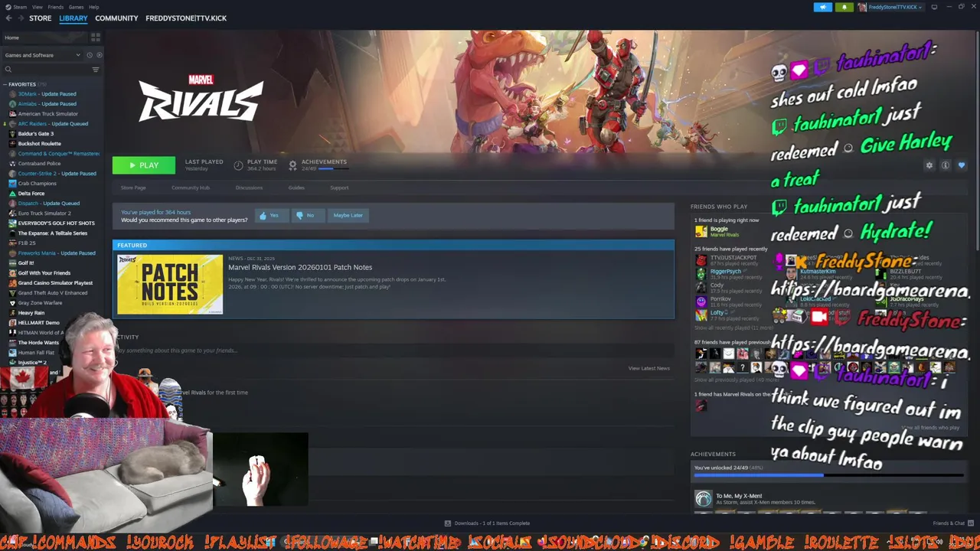980x551 pixels.
Task: Open the green notifications bell
Action: 844,7
